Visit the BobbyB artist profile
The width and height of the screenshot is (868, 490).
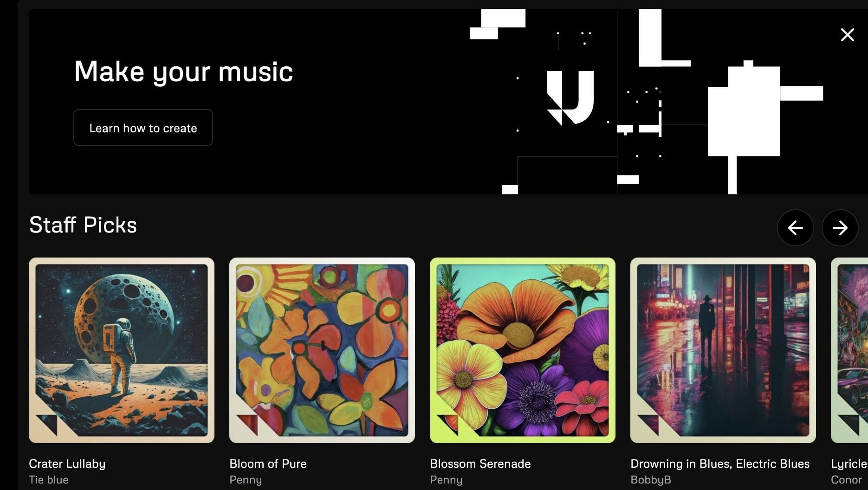(651, 480)
